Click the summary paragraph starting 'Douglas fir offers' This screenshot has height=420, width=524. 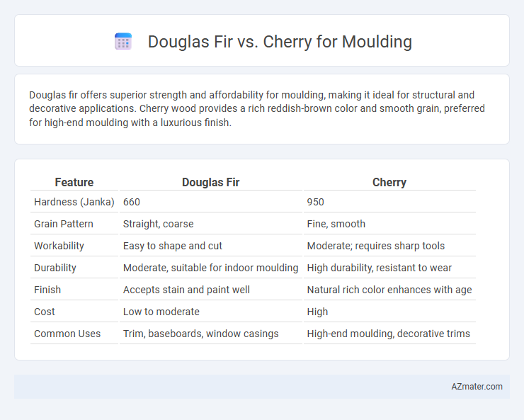(256, 108)
